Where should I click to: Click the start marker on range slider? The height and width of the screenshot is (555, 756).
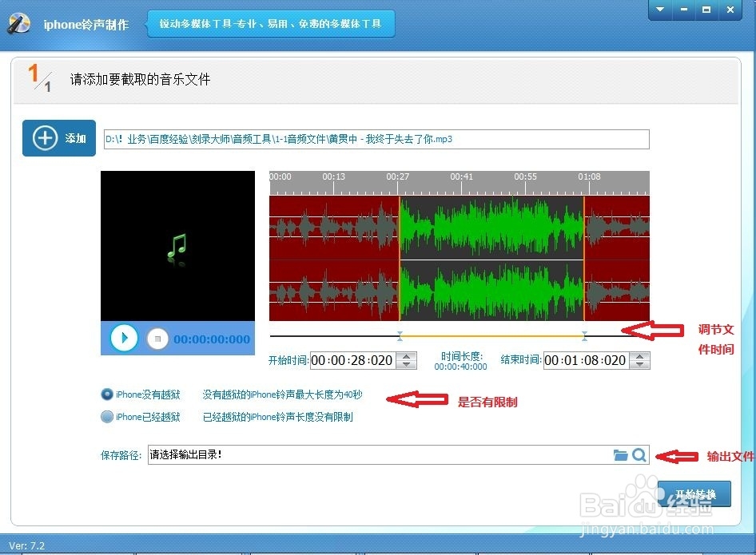click(400, 336)
